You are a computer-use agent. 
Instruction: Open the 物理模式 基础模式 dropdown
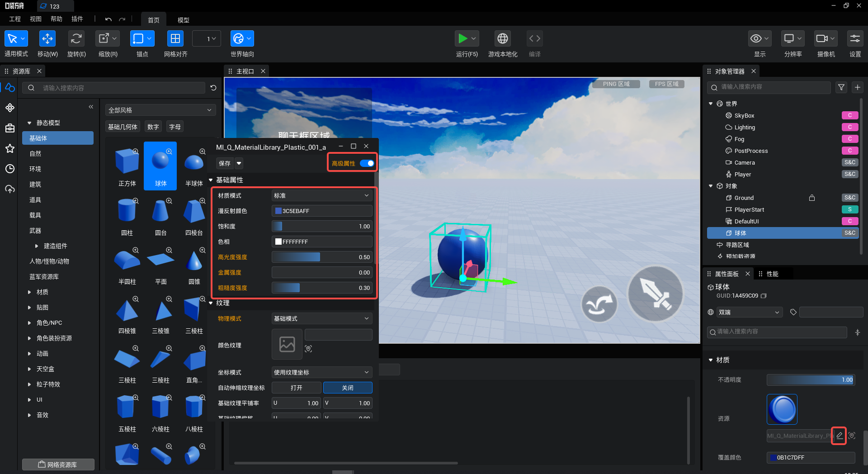click(x=322, y=318)
